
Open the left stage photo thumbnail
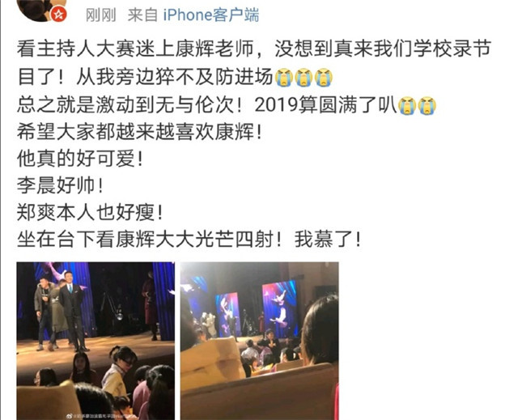click(x=96, y=341)
